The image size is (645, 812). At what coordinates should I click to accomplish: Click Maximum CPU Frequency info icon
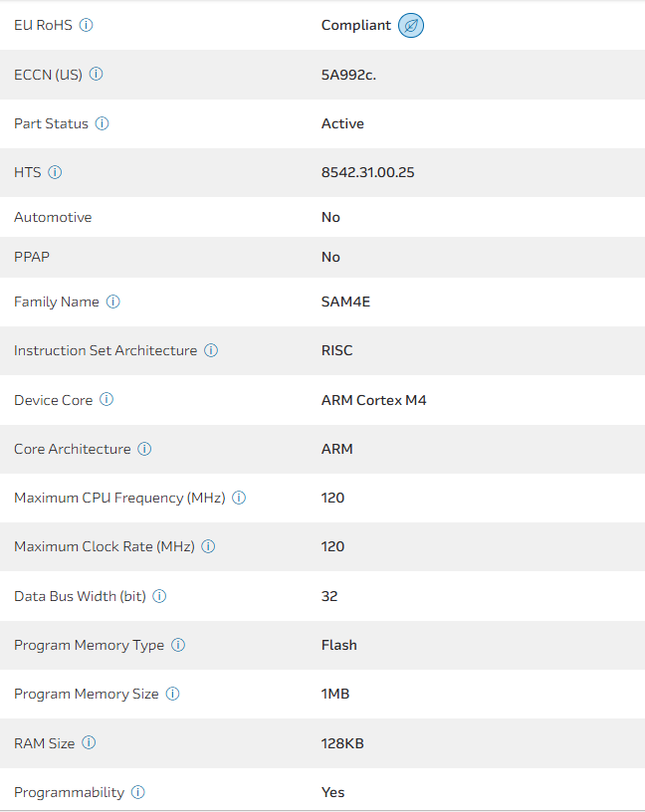(239, 498)
